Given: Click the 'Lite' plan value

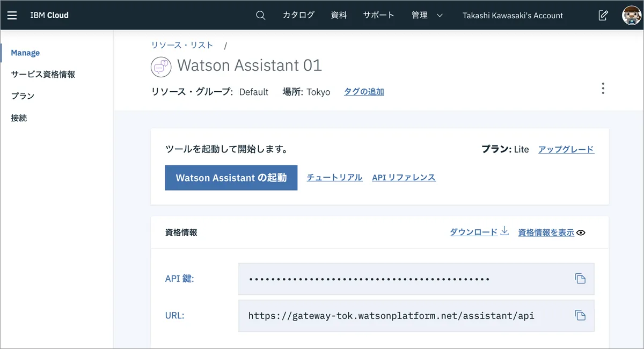Looking at the screenshot, I should 522,149.
